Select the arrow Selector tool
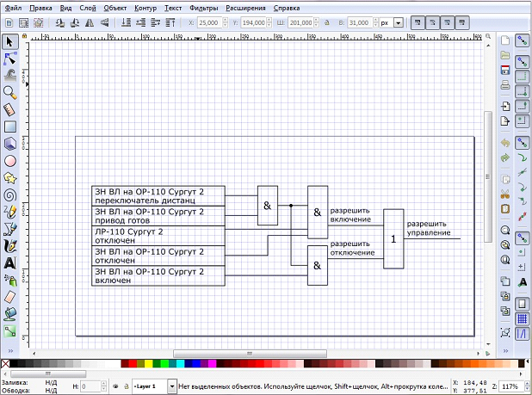The height and width of the screenshot is (395, 532). tap(11, 41)
